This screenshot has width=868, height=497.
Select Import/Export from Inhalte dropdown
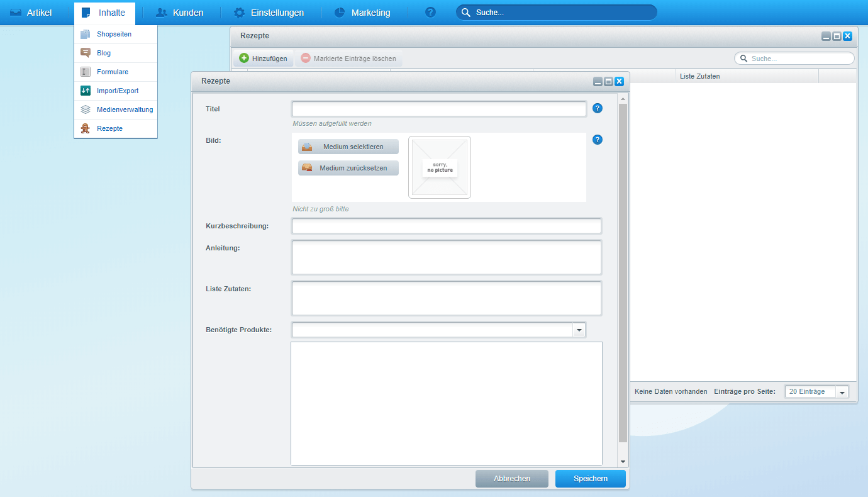(116, 91)
